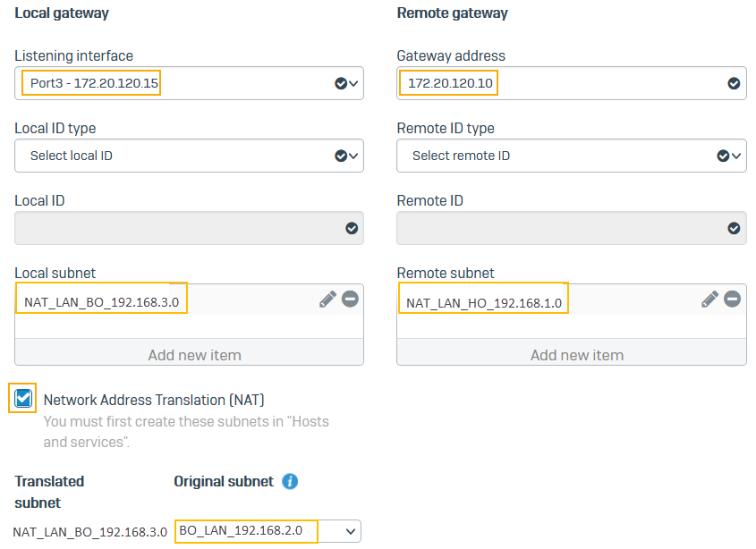Viewport: 756px width, 549px height.
Task: Click the checkmark icon in Remote ID field
Action: click(734, 227)
